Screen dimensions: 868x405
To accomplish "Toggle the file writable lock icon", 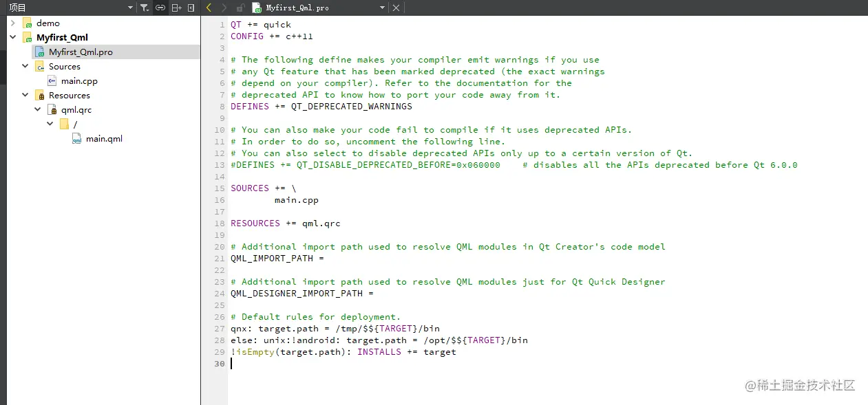I will point(240,8).
